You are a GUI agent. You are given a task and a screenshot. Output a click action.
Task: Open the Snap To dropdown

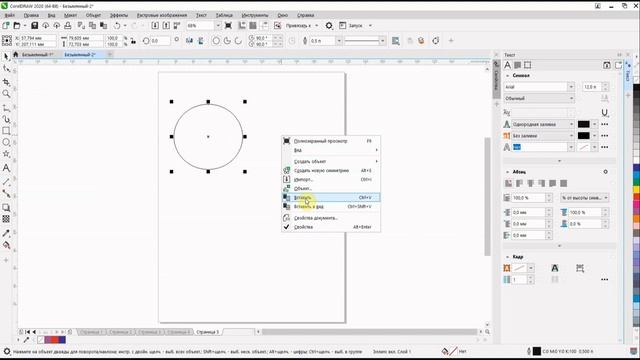(x=316, y=26)
